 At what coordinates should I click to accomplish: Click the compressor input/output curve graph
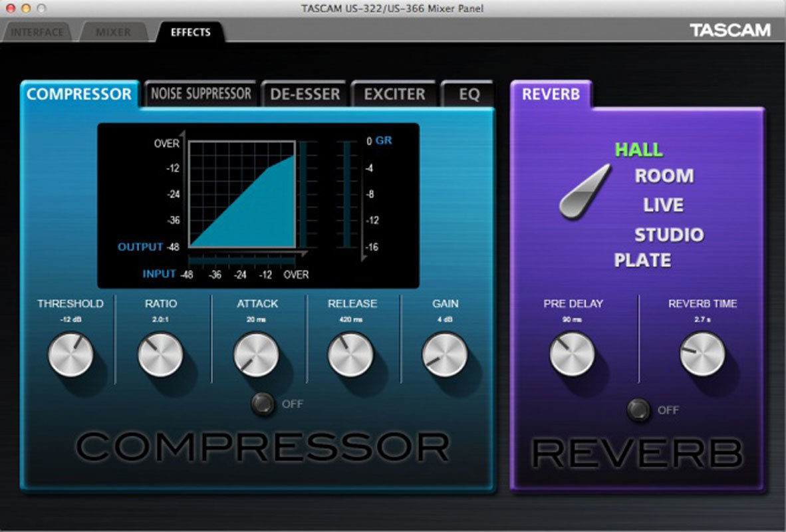[242, 194]
